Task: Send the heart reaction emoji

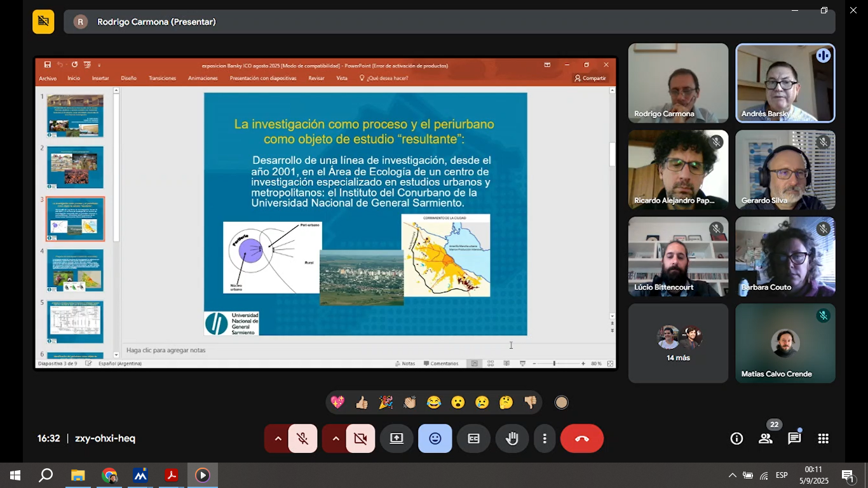Action: coord(337,402)
